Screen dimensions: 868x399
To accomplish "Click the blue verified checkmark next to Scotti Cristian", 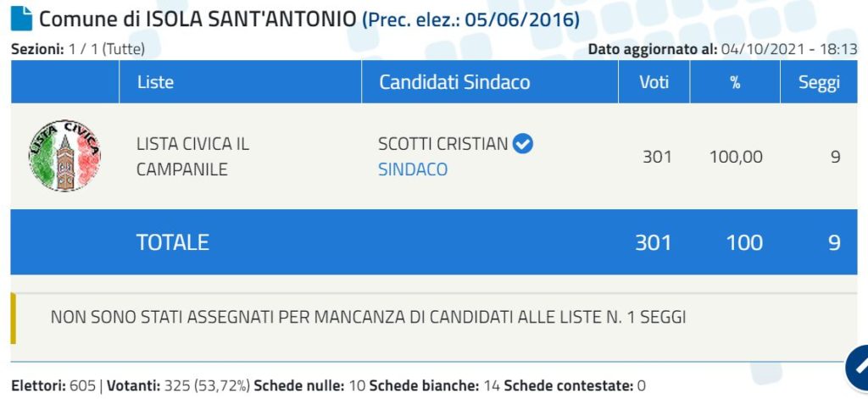I will tap(522, 144).
